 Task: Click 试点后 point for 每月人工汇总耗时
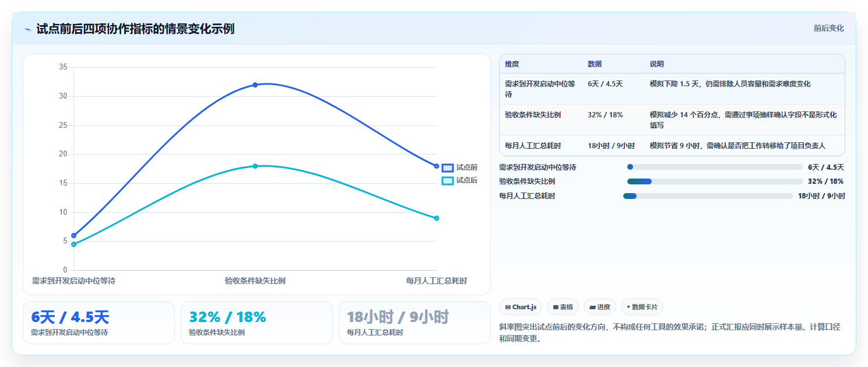(x=436, y=218)
